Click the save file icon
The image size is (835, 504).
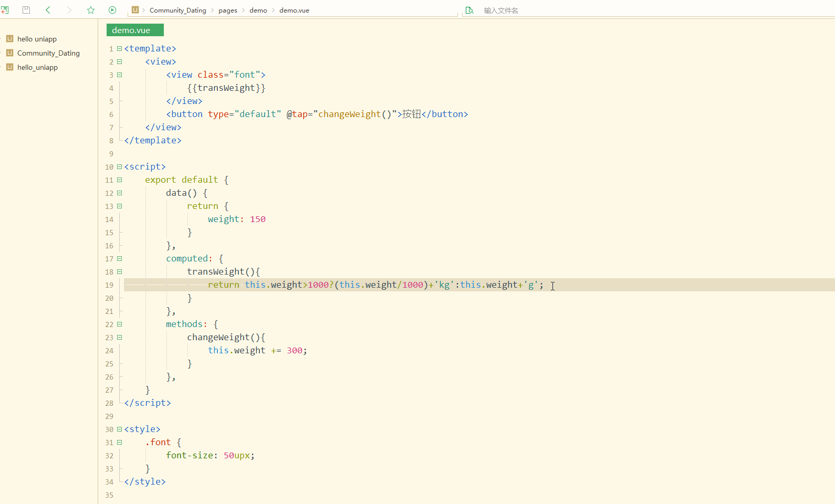[26, 10]
